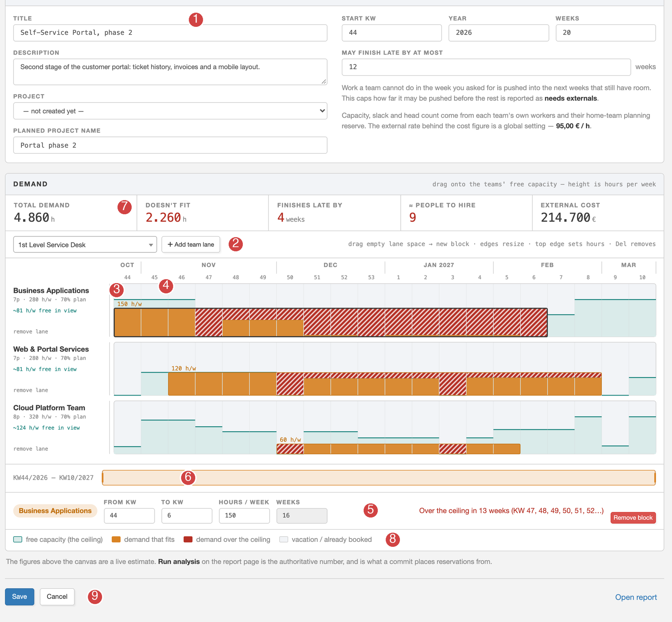Image resolution: width=672 pixels, height=622 pixels.
Task: Click the week 53 column header
Action: (x=371, y=278)
